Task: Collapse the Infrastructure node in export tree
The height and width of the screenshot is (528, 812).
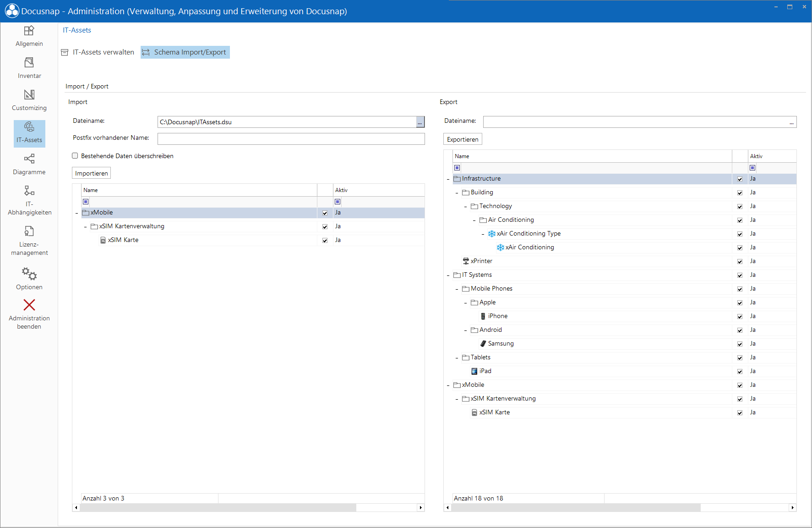Action: [448, 179]
